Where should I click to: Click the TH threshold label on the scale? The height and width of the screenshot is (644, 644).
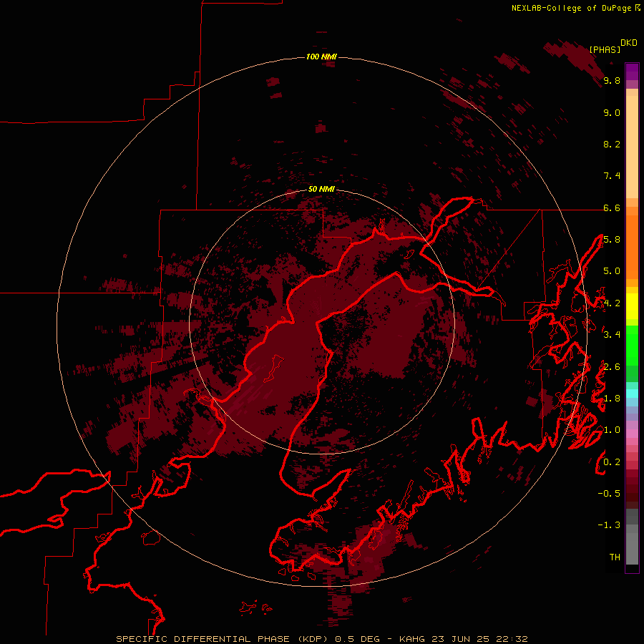click(615, 557)
